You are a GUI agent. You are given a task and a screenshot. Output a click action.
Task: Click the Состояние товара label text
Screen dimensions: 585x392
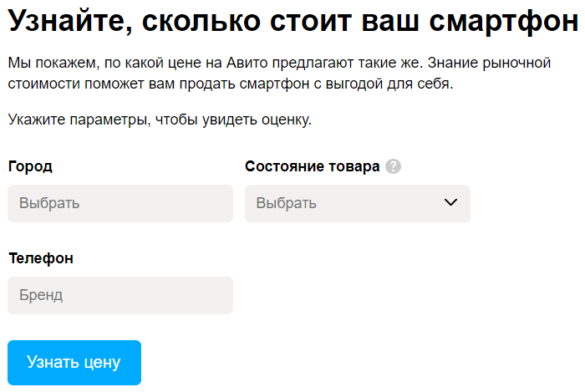point(313,166)
